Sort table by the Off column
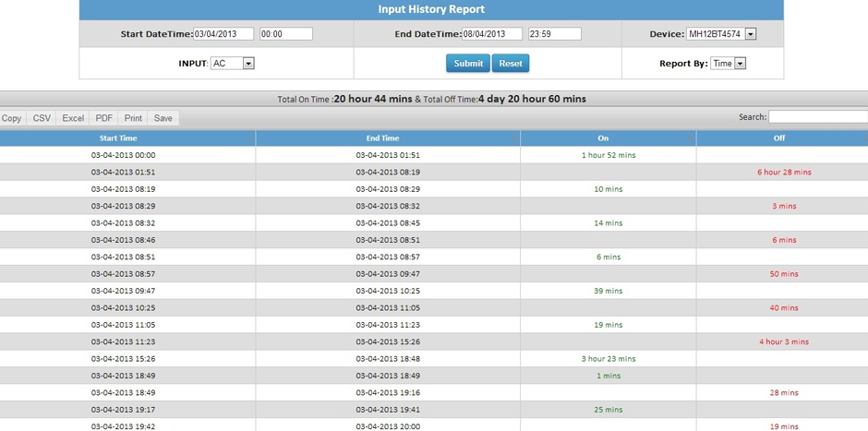 781,138
